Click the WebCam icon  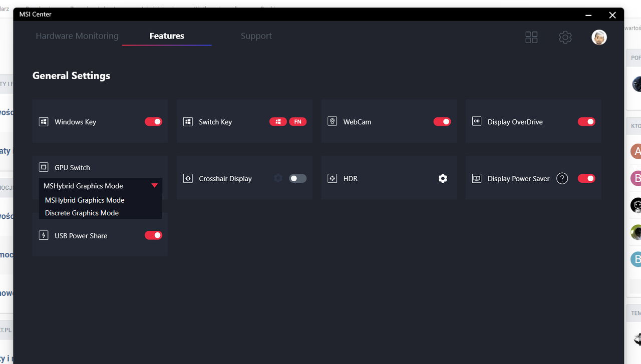[332, 121]
